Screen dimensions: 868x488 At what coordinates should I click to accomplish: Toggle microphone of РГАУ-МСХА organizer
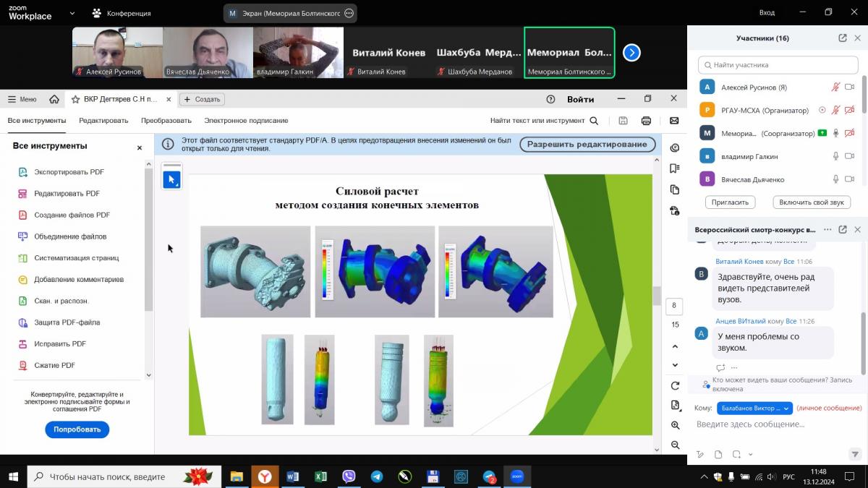[835, 111]
